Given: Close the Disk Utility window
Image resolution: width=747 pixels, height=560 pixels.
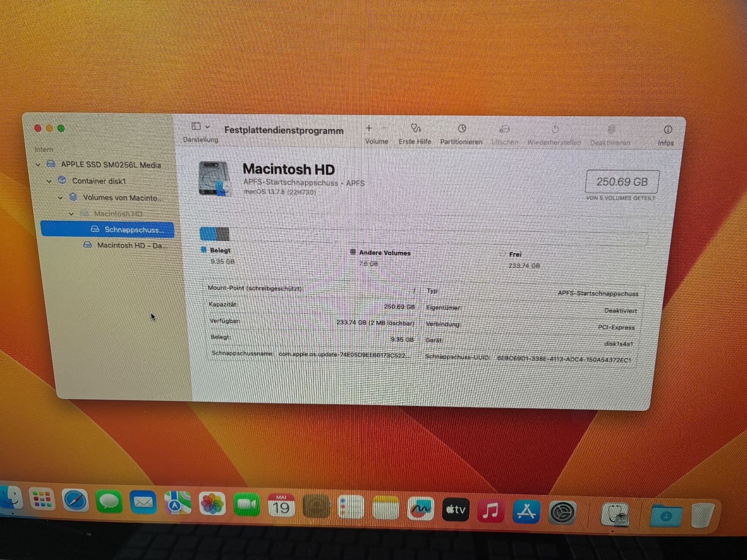Looking at the screenshot, I should (x=38, y=129).
